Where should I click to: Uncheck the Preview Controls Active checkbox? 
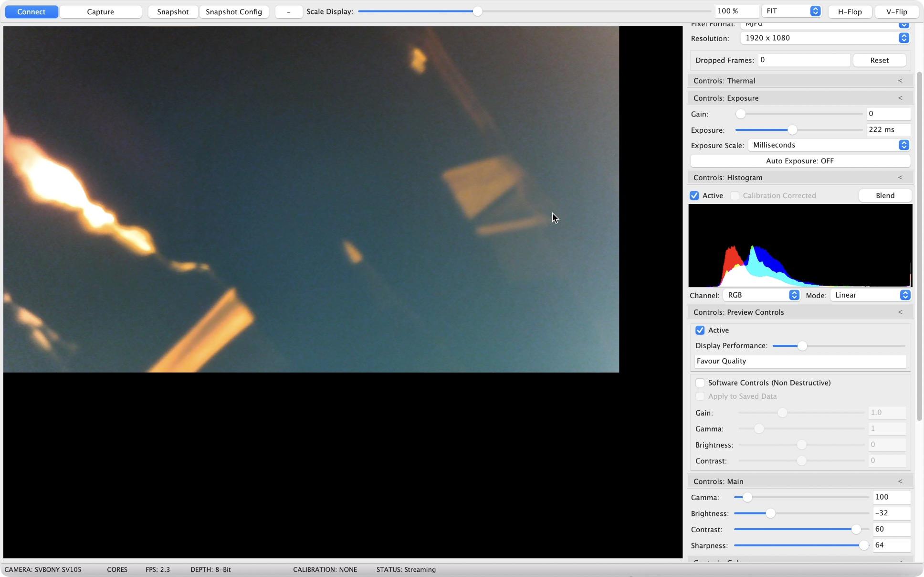coord(700,331)
